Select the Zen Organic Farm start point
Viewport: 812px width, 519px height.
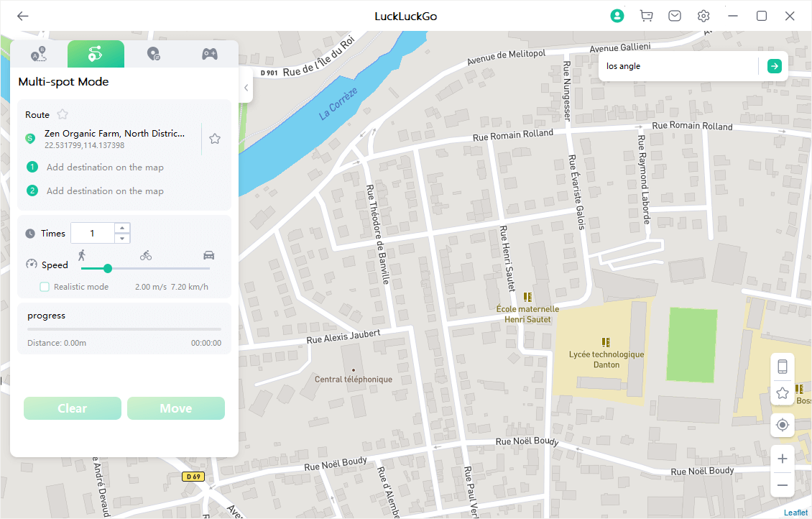[x=114, y=139]
